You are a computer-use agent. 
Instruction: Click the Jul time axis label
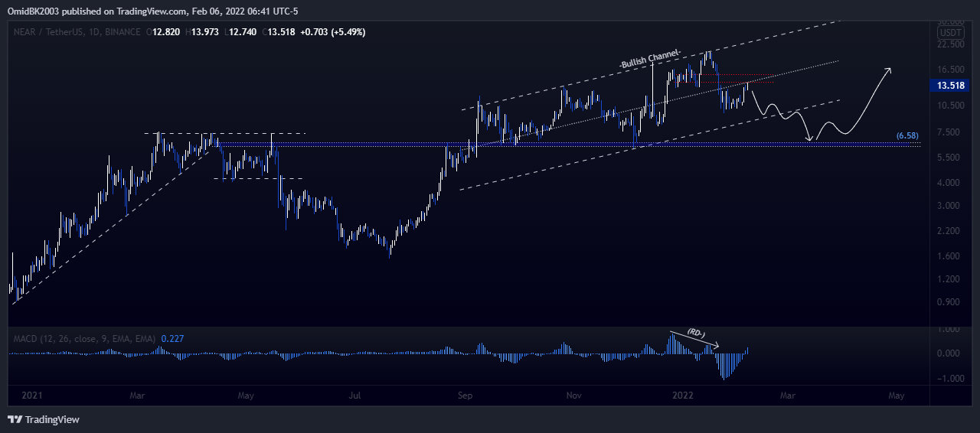click(354, 396)
